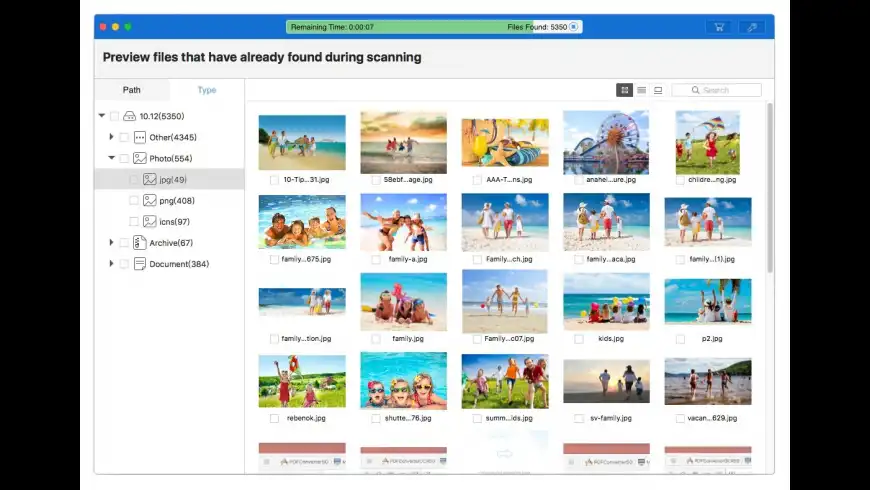
Task: Open the family...tion.jpg thumbnail
Action: [x=302, y=301]
